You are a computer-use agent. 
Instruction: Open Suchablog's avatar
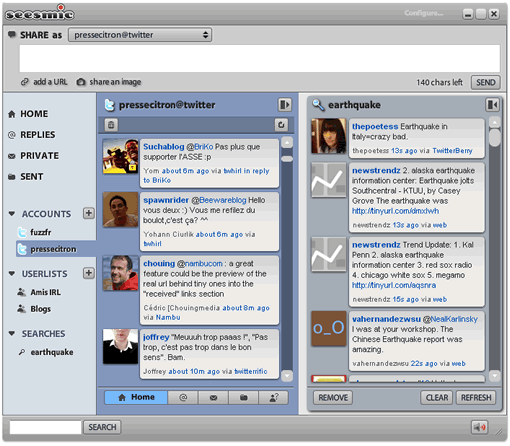tap(120, 156)
